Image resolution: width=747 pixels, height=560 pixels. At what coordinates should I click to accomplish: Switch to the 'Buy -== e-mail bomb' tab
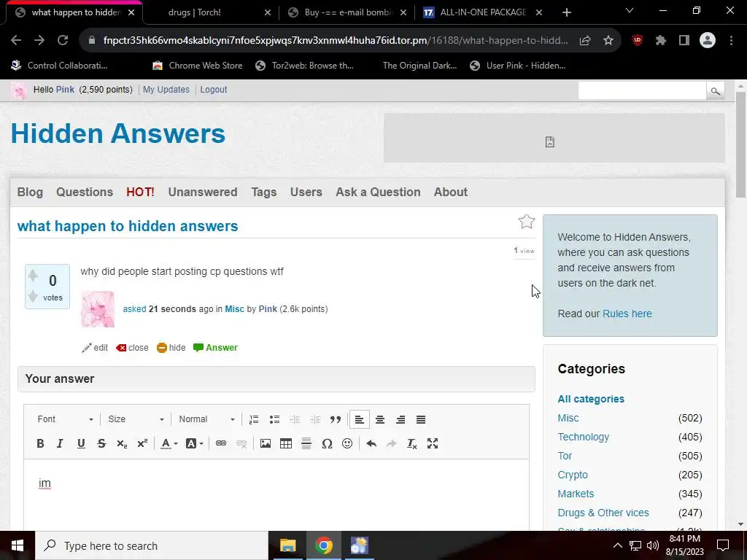347,12
